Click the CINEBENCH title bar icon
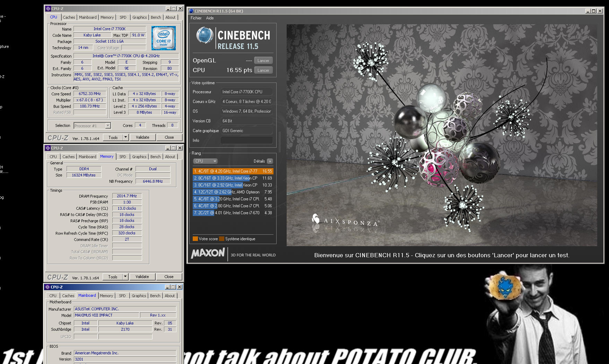Screen dimensions: 609x364 191,11
